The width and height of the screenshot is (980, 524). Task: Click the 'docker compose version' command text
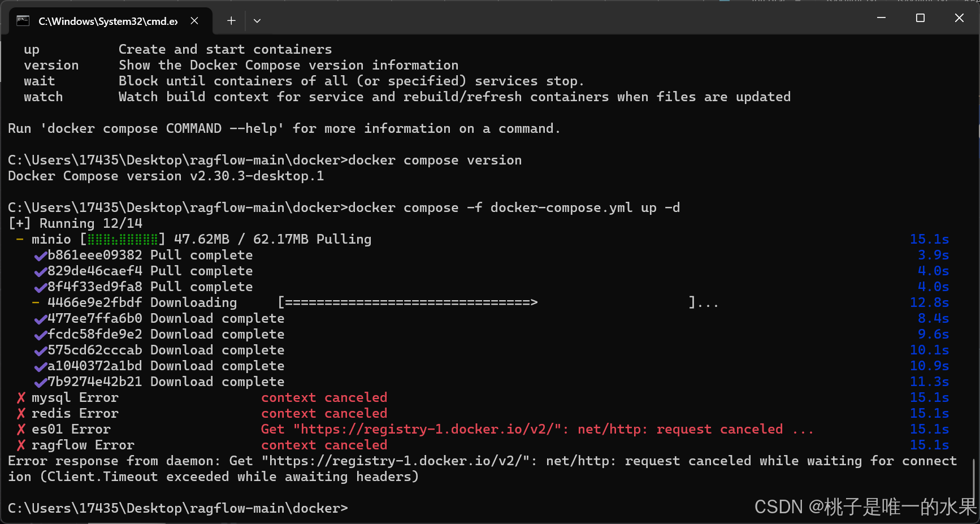click(435, 161)
